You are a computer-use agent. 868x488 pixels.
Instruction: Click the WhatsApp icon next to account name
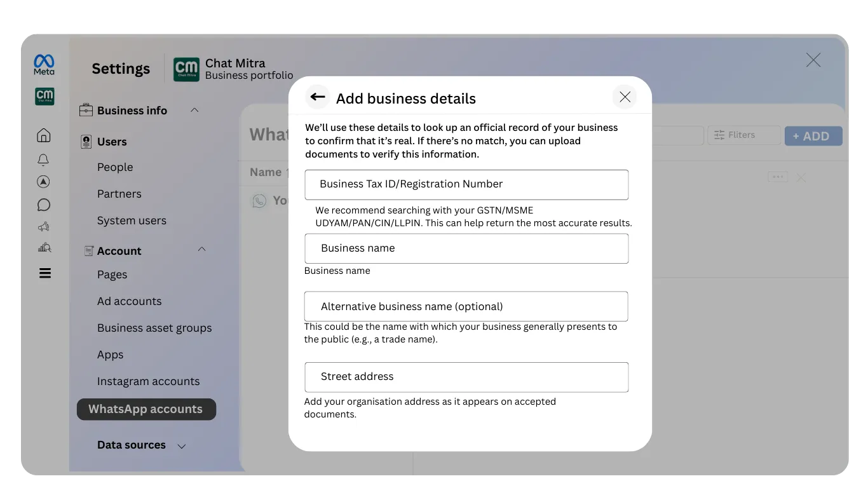(259, 201)
